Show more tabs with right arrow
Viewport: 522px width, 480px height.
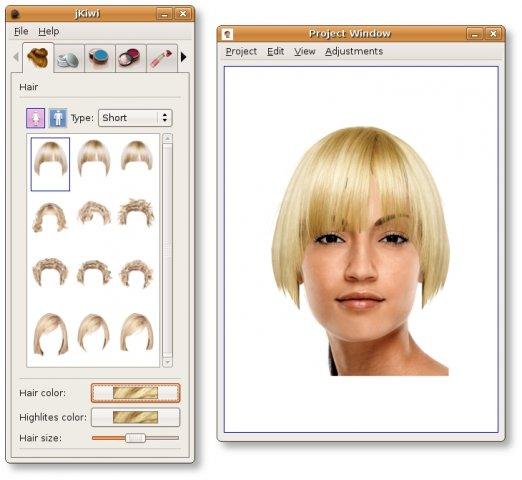click(x=183, y=57)
